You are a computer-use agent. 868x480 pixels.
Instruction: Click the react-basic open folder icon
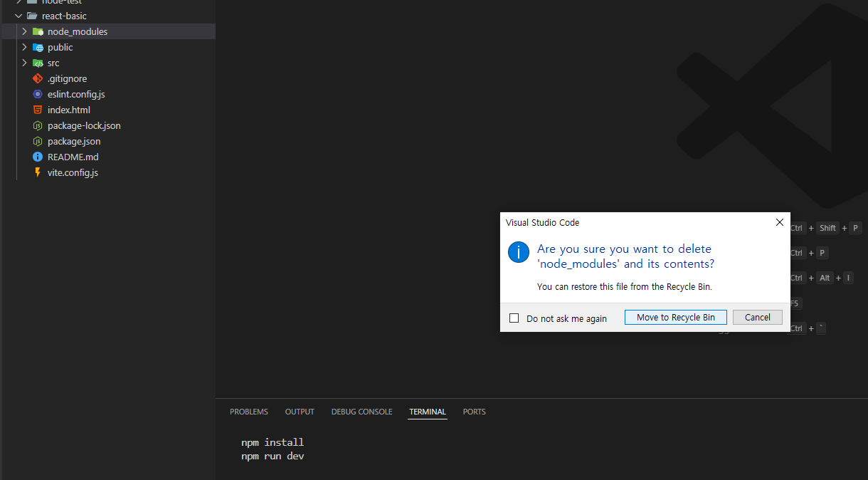(32, 16)
